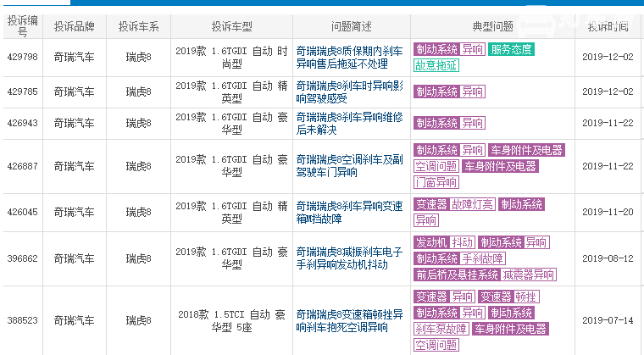
Task: Select complaint number 429785
Action: click(23, 92)
